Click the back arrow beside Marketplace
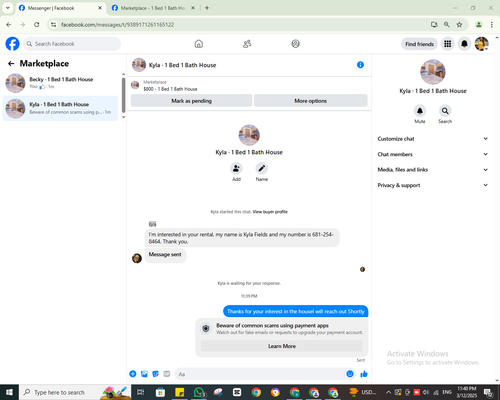Image resolution: width=500 pixels, height=400 pixels. tap(11, 63)
